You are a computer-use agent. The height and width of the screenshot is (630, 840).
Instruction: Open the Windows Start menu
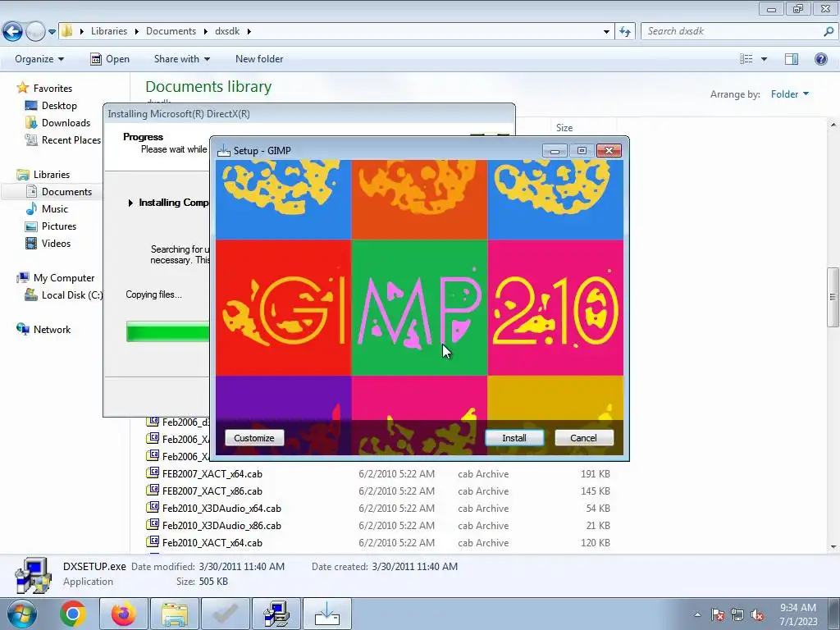click(21, 614)
